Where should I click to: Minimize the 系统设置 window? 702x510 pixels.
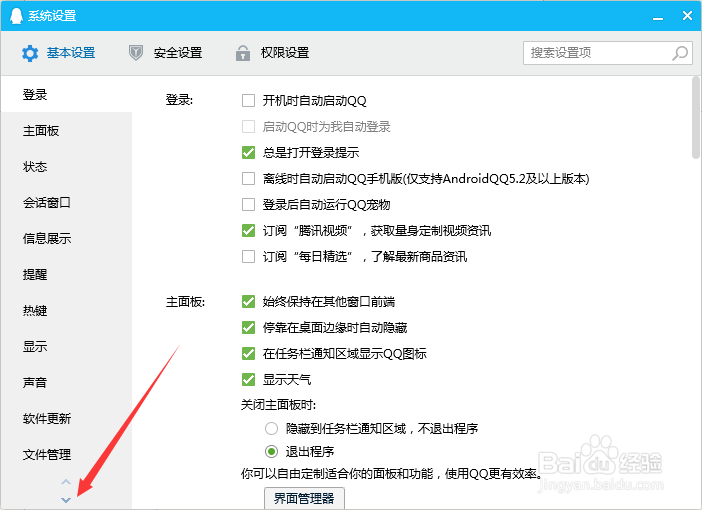(658, 17)
